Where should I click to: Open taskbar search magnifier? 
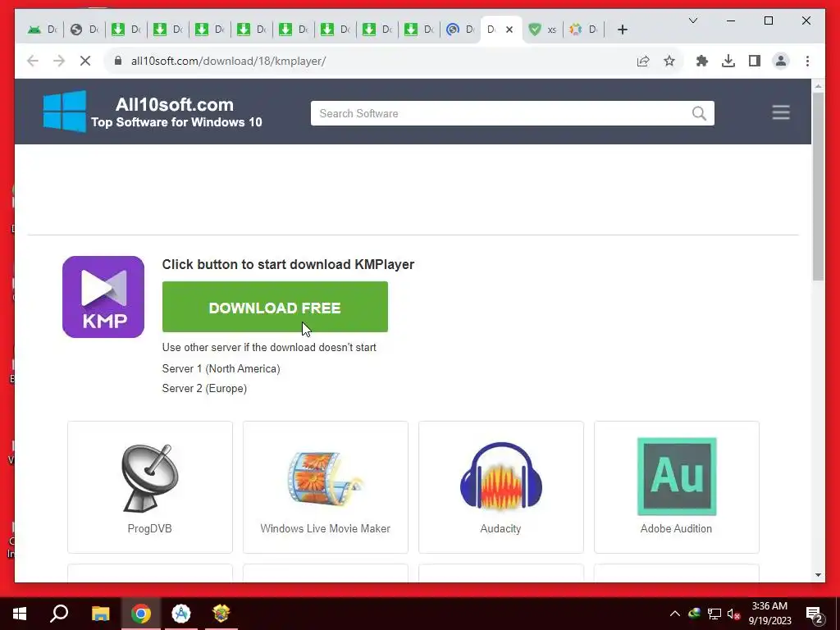(59, 614)
